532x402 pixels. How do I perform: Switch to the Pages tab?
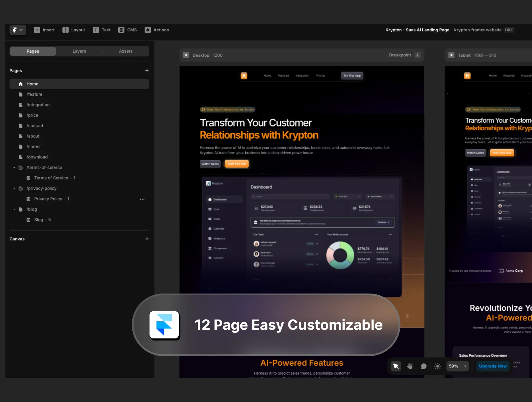[x=33, y=51]
